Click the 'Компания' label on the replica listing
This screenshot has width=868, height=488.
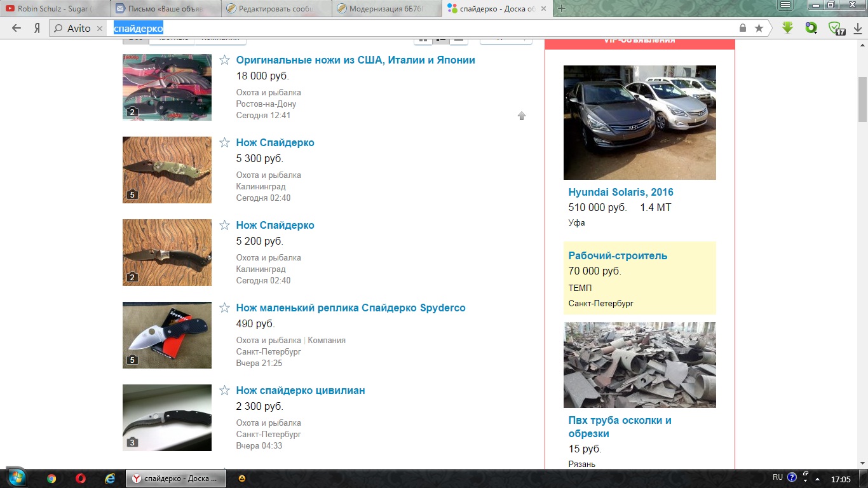pyautogui.click(x=327, y=341)
